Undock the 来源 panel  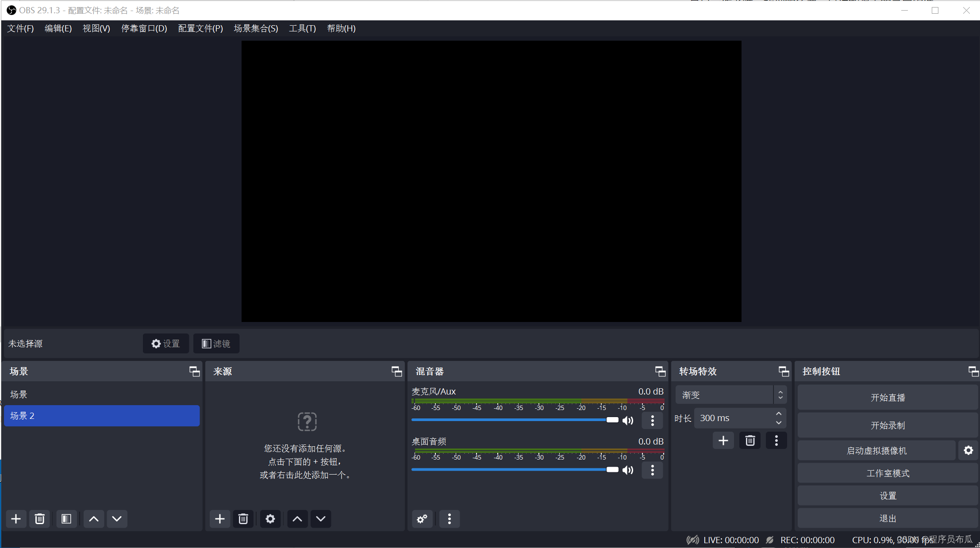[397, 372]
